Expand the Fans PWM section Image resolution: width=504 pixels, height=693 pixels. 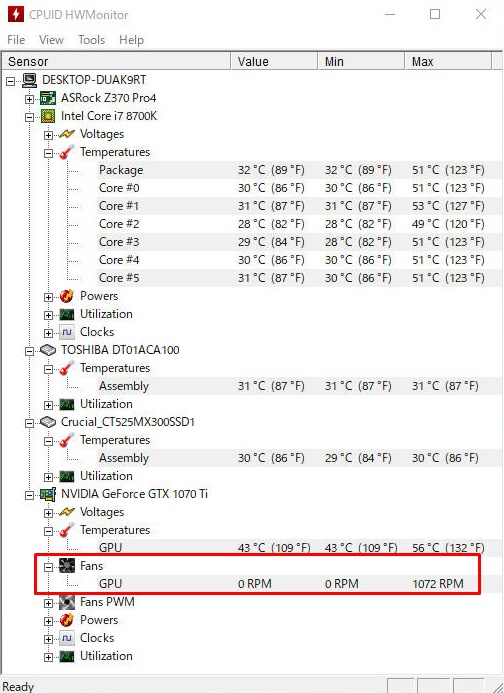48,603
